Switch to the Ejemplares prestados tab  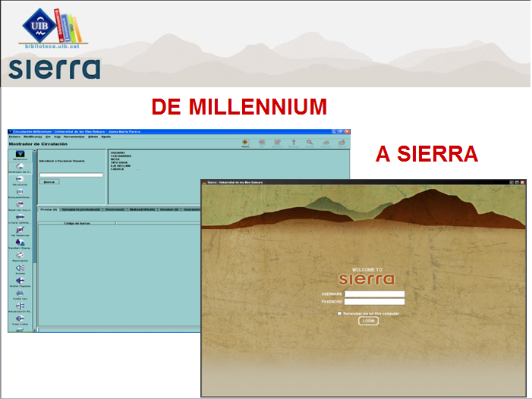81,209
